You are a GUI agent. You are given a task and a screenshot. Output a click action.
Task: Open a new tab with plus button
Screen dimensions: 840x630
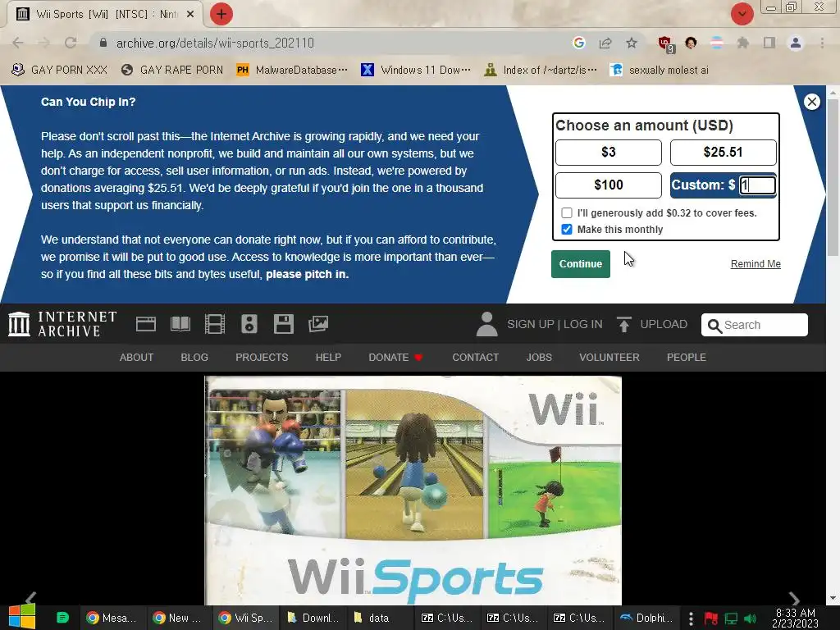click(221, 14)
